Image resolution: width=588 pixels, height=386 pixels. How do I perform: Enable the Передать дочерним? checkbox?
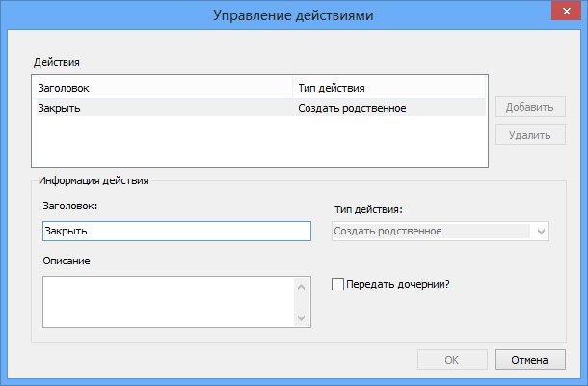[x=337, y=284]
